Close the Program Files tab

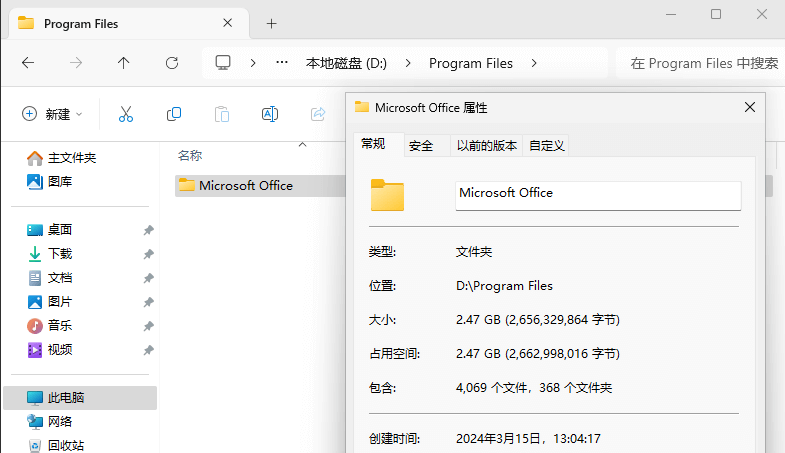227,23
